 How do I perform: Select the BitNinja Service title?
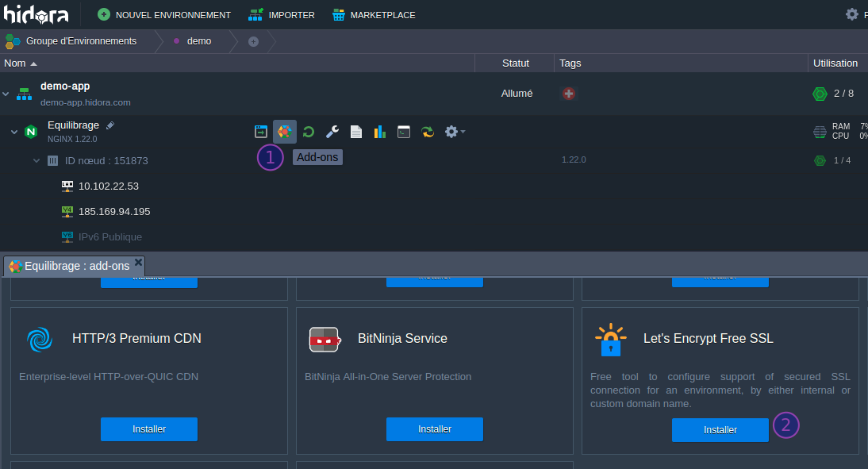(402, 338)
